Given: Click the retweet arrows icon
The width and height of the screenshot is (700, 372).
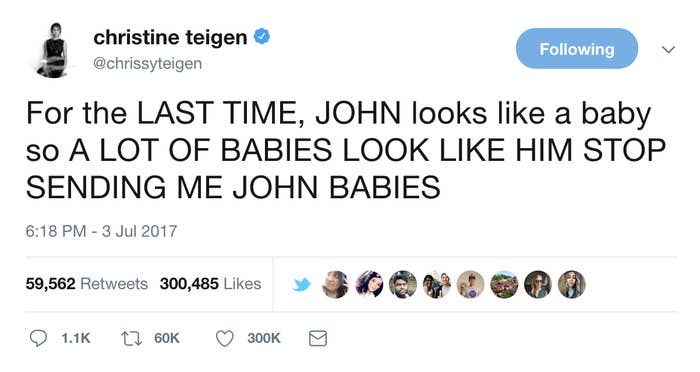Looking at the screenshot, I should [132, 339].
